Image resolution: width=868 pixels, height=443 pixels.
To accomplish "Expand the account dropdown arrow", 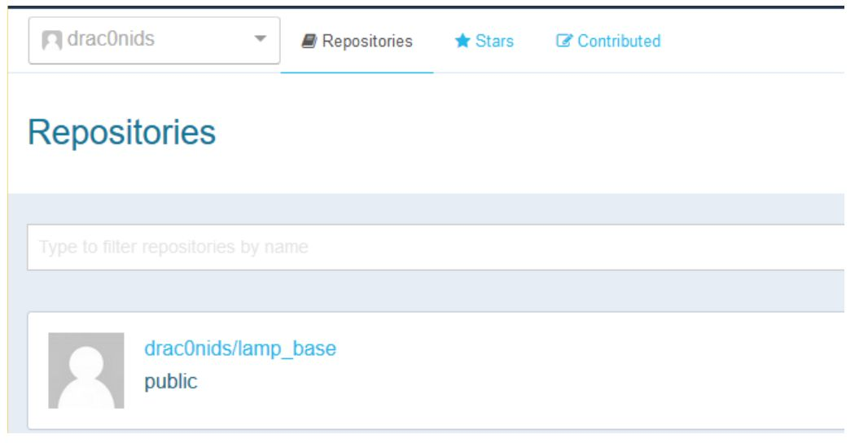I will [260, 40].
